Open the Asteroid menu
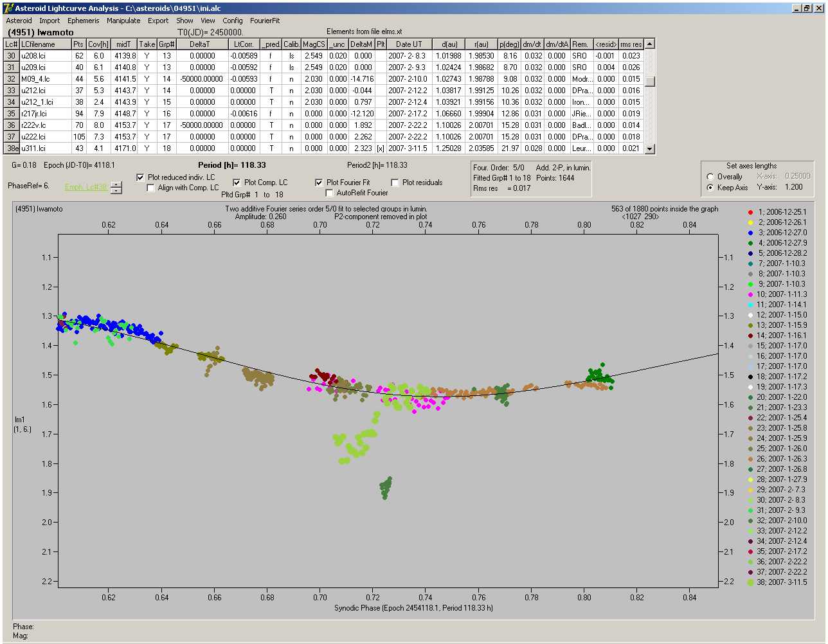This screenshot has height=644, width=828. pyautogui.click(x=19, y=21)
